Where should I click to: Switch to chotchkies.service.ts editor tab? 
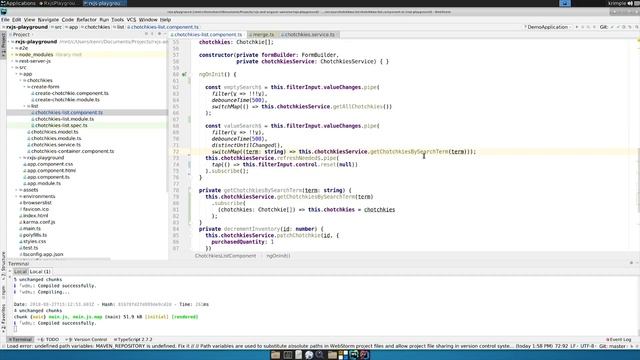click(x=309, y=35)
